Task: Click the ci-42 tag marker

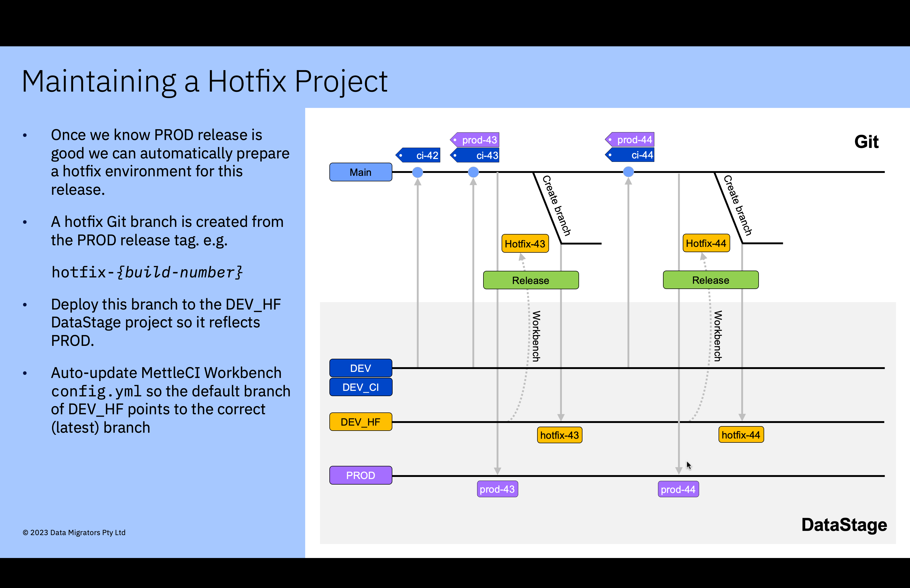Action: (x=418, y=155)
